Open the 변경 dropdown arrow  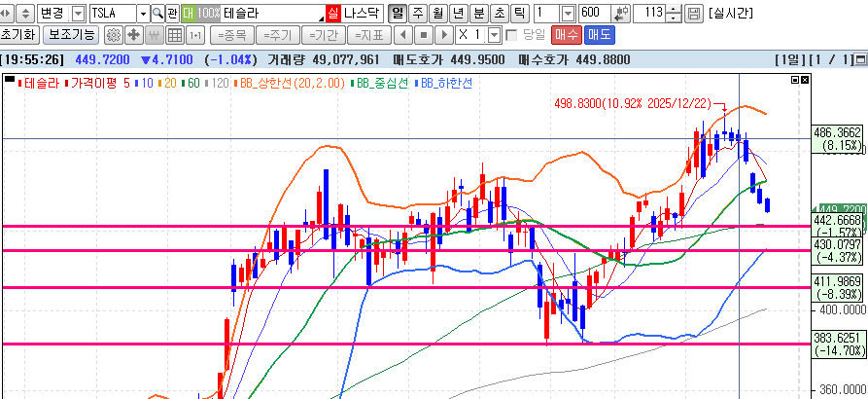coord(79,13)
